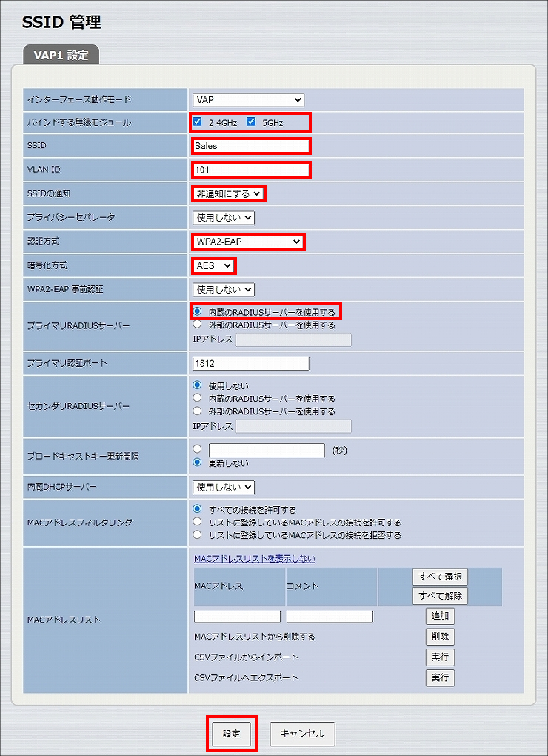
Task: Open the インターフェース動作モード VAP dropdown
Action: (249, 100)
